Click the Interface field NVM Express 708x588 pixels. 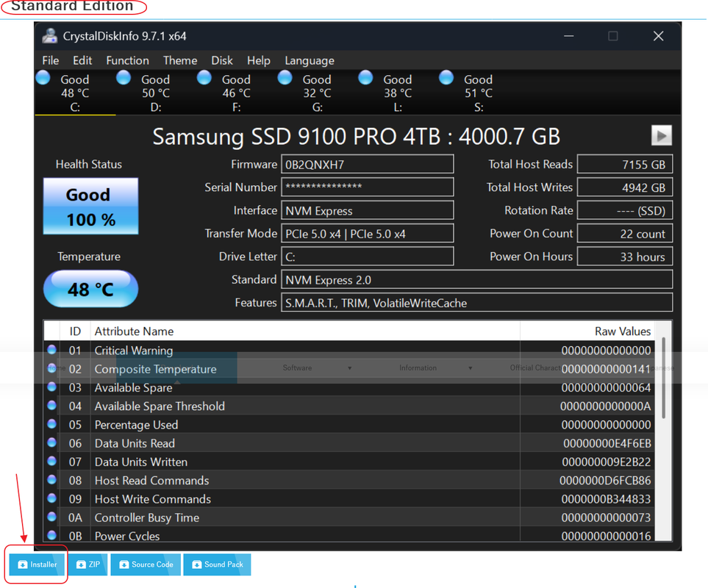point(367,210)
